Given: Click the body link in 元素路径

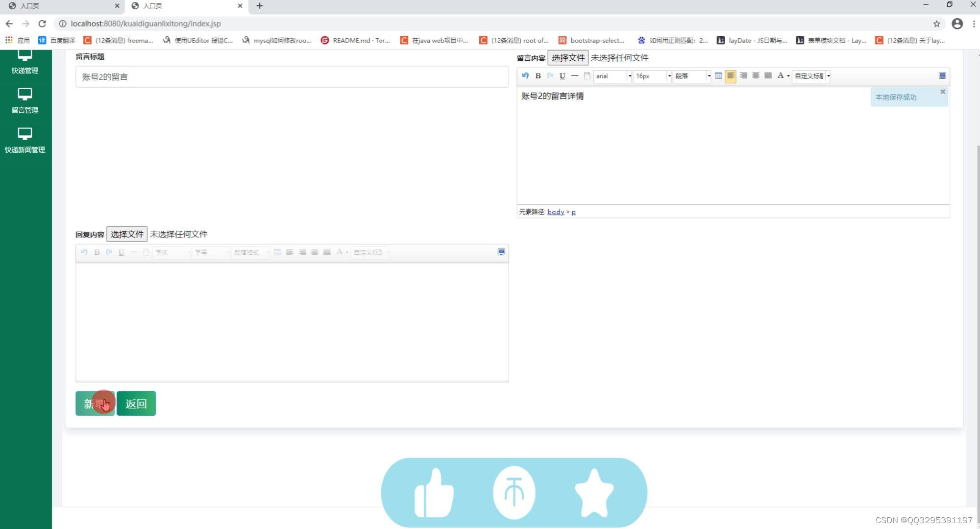Looking at the screenshot, I should pos(556,212).
